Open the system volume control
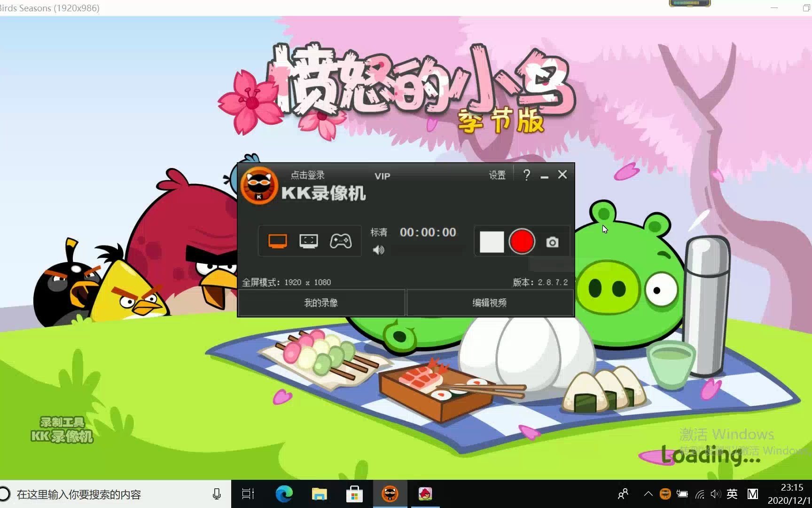 click(715, 494)
